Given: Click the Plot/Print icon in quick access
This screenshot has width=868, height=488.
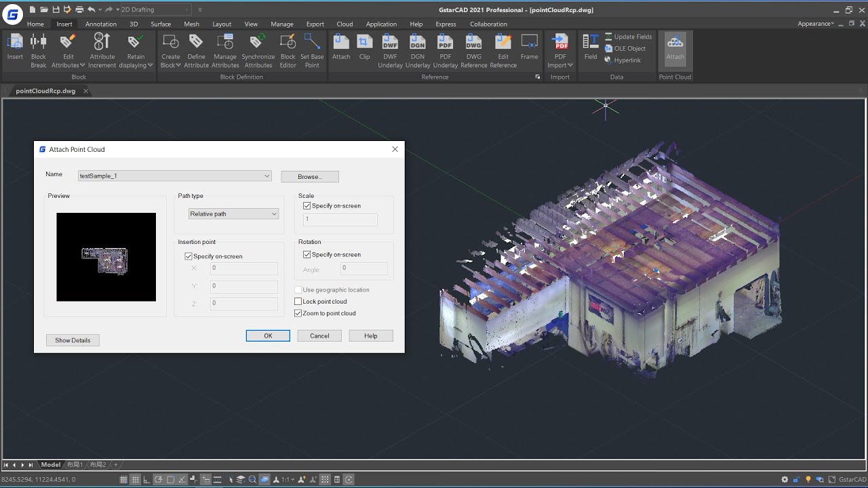Looking at the screenshot, I should tap(79, 9).
